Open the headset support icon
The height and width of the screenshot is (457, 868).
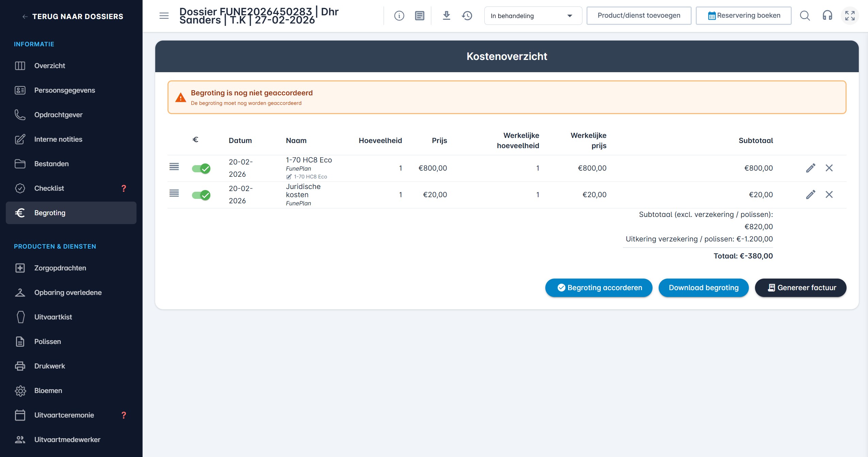click(827, 16)
